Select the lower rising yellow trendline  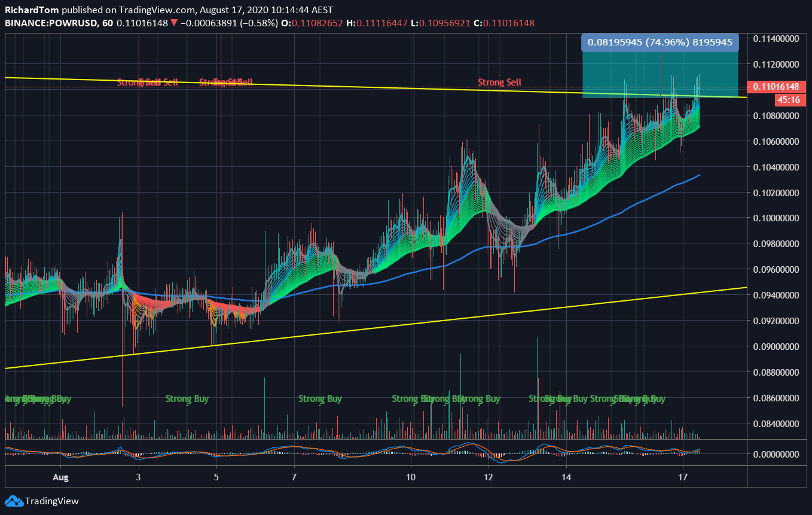[x=376, y=328]
